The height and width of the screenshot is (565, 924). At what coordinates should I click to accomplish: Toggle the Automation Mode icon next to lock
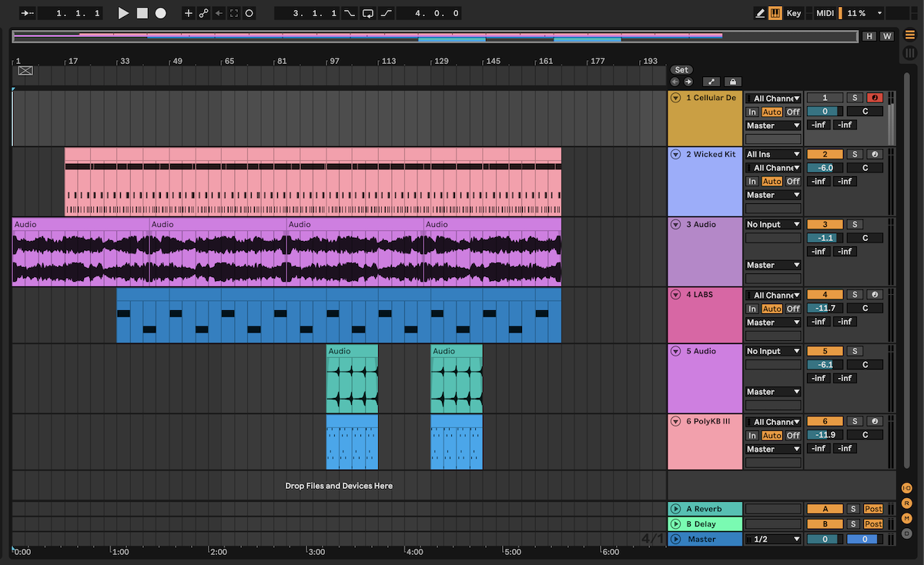[711, 82]
